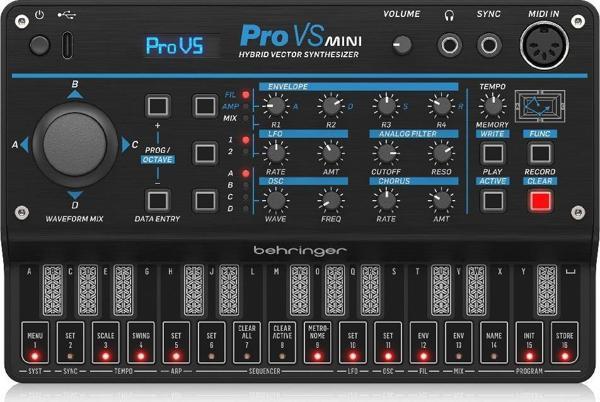Image resolution: width=600 pixels, height=402 pixels.
Task: Click the waveform mix joystick
Action: pos(75,144)
